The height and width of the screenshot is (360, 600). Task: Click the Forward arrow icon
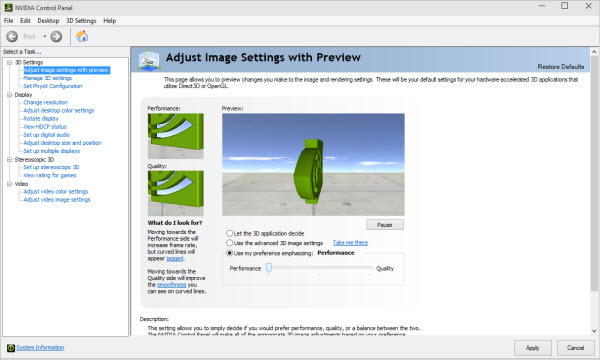pyautogui.click(x=56, y=36)
